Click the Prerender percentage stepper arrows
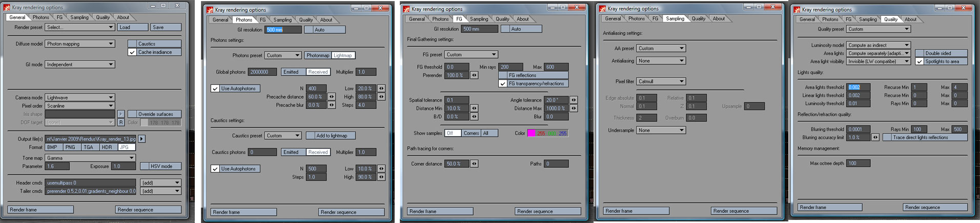Viewport: 980px width, 223px height. (x=474, y=75)
